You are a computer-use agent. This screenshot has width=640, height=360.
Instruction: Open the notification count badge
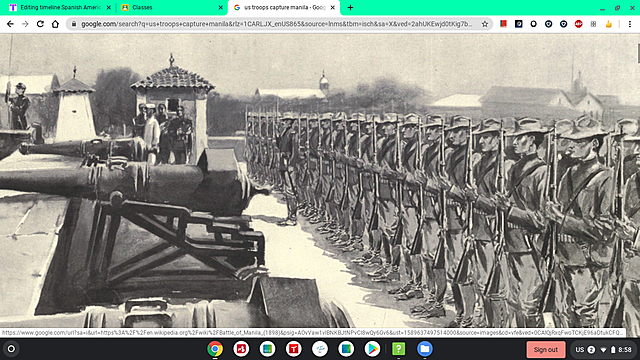[591, 350]
